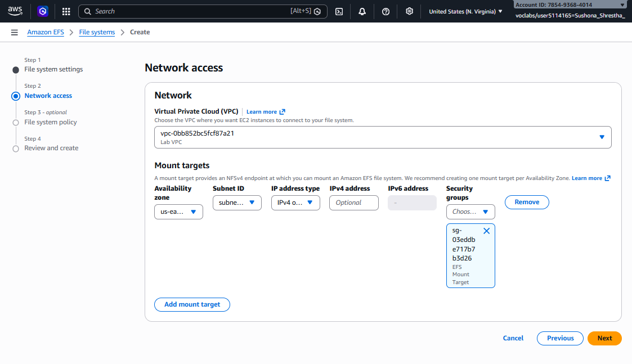Click the Next button

[x=604, y=339]
